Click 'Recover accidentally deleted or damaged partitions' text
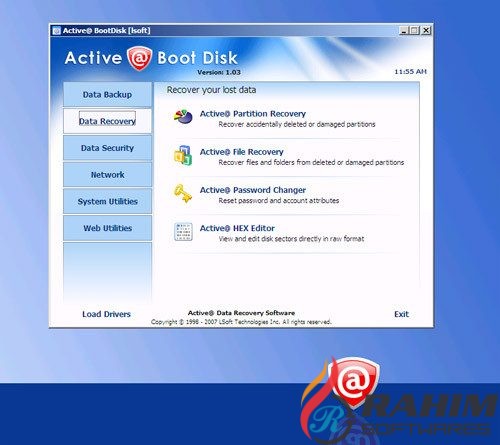 [x=297, y=124]
